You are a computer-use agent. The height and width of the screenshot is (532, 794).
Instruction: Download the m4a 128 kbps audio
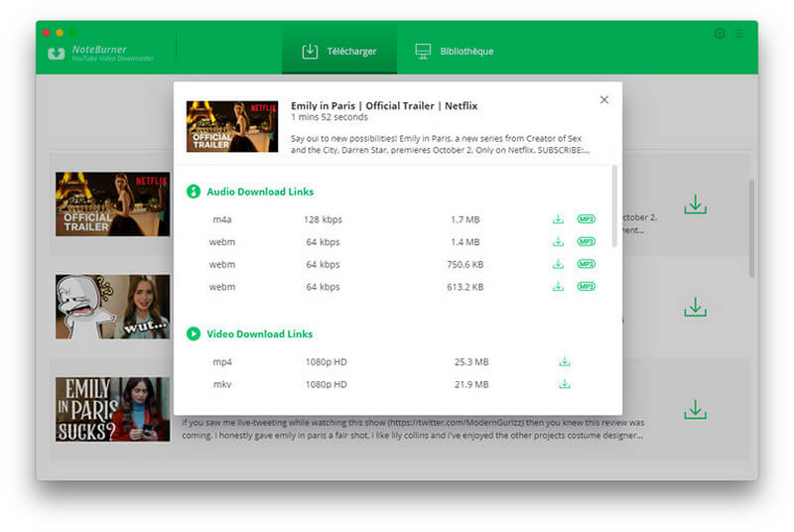[x=558, y=219]
